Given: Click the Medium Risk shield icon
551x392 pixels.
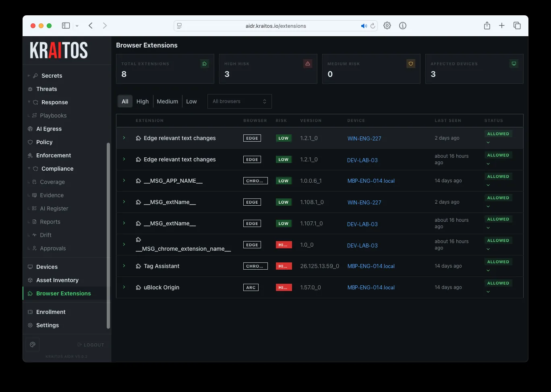Looking at the screenshot, I should (411, 64).
